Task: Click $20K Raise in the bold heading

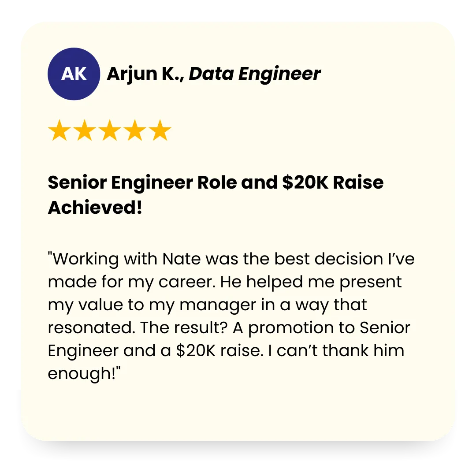Action: click(333, 182)
